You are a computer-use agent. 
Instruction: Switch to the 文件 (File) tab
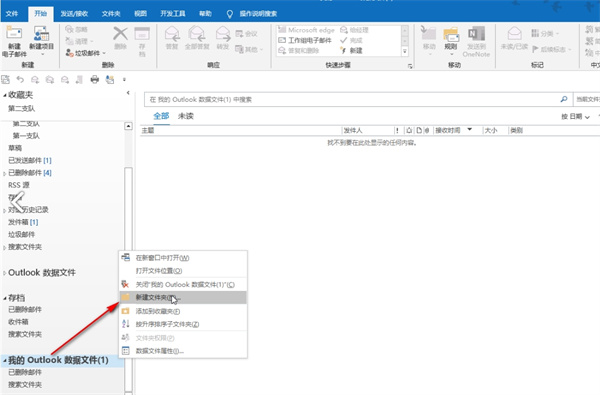tap(12, 14)
